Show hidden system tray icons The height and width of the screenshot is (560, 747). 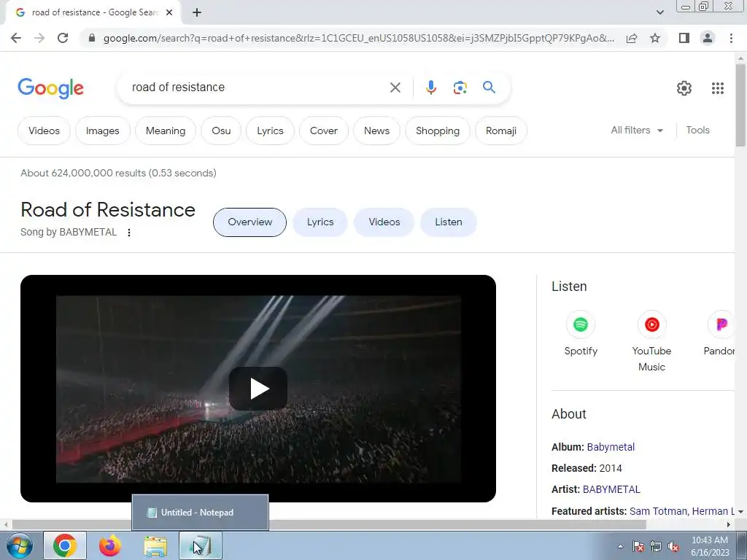620,546
